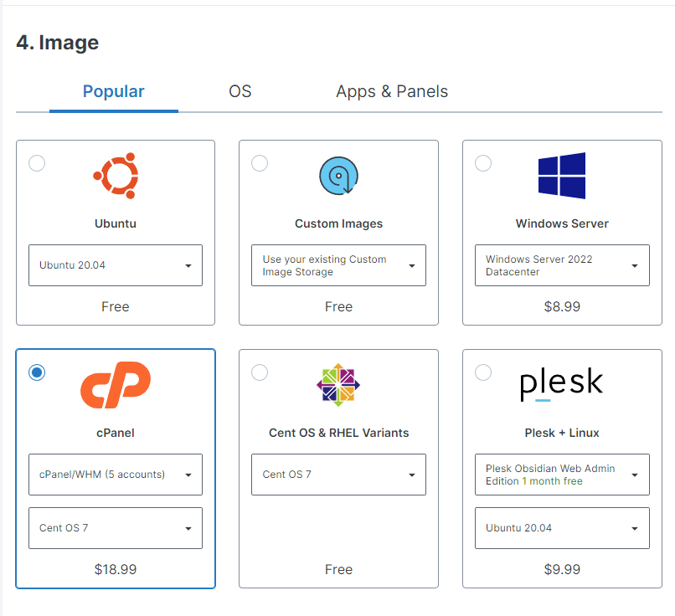The height and width of the screenshot is (616, 675).
Task: Click the Plesk logo
Action: pos(562,385)
